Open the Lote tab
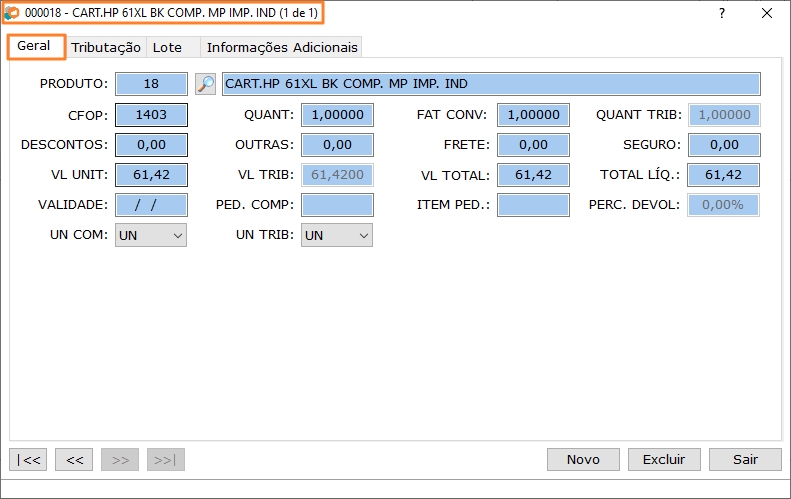The width and height of the screenshot is (791, 499). tap(167, 47)
